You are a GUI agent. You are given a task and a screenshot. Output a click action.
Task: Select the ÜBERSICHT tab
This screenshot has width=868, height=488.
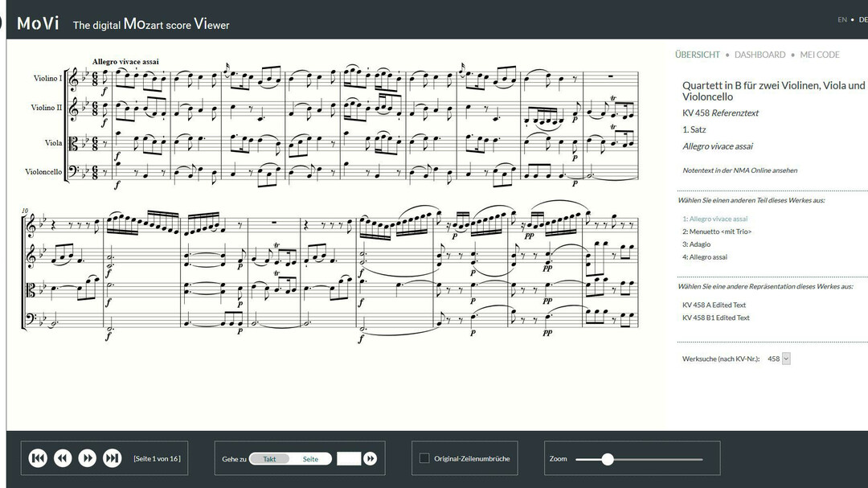(x=696, y=55)
